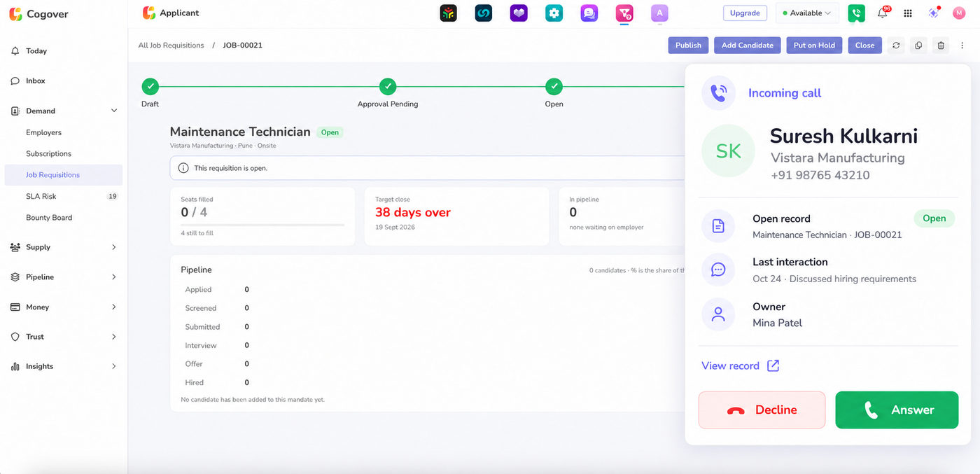Click the refresh icon in requisition toolbar
The height and width of the screenshot is (474, 980).
[x=896, y=46]
